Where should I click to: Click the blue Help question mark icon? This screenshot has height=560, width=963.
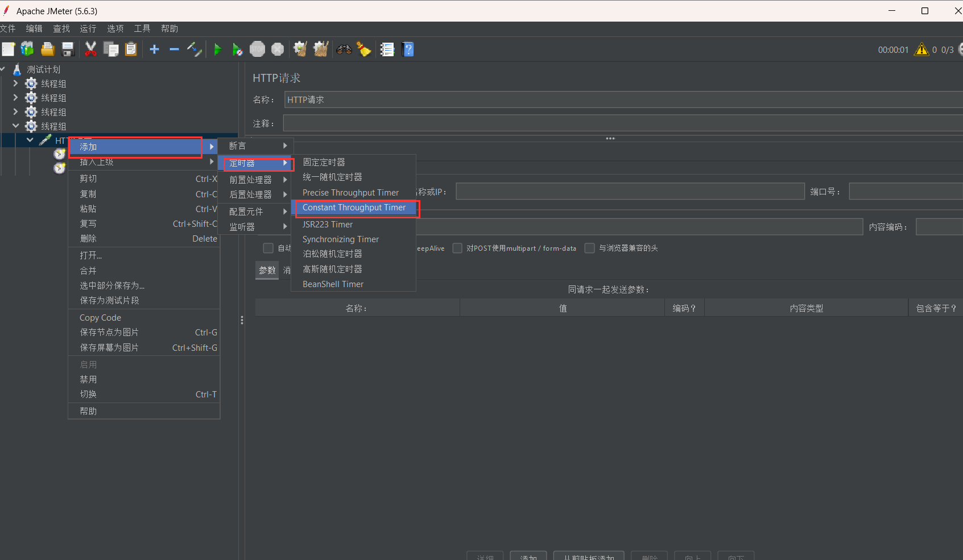point(408,49)
